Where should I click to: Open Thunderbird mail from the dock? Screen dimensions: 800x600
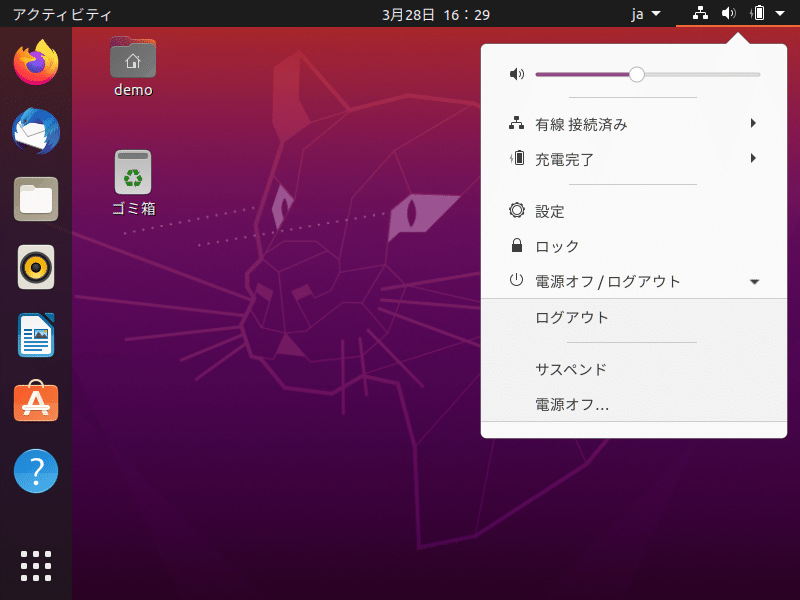(x=36, y=131)
